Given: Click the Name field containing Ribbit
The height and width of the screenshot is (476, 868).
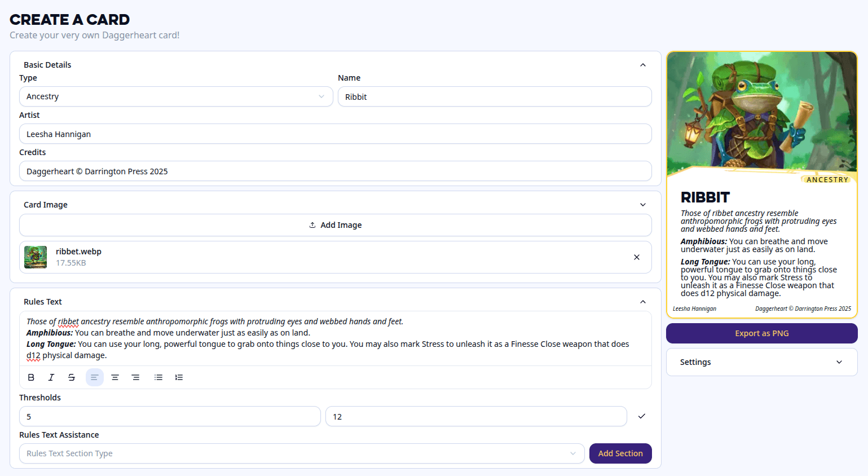Looking at the screenshot, I should [x=494, y=97].
